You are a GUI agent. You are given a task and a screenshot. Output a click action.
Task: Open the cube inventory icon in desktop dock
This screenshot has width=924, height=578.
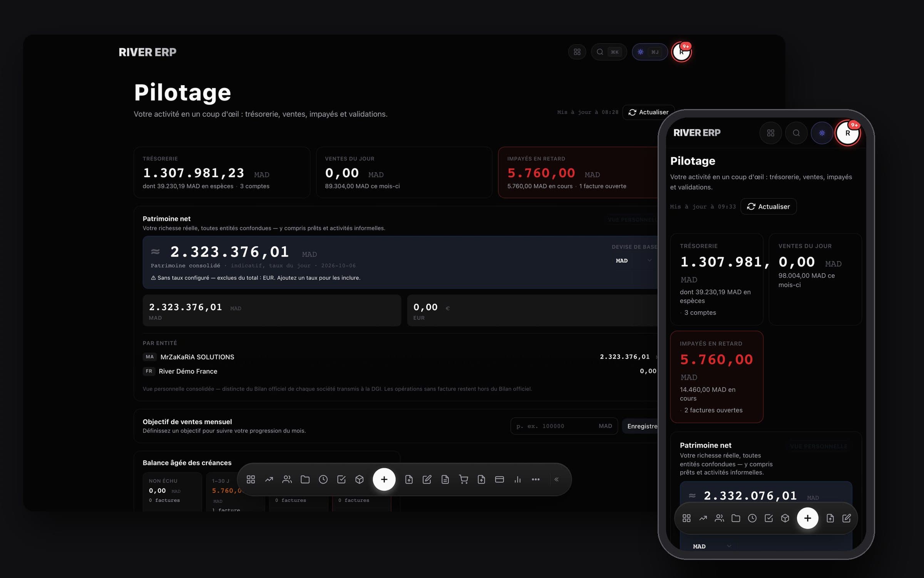point(359,479)
